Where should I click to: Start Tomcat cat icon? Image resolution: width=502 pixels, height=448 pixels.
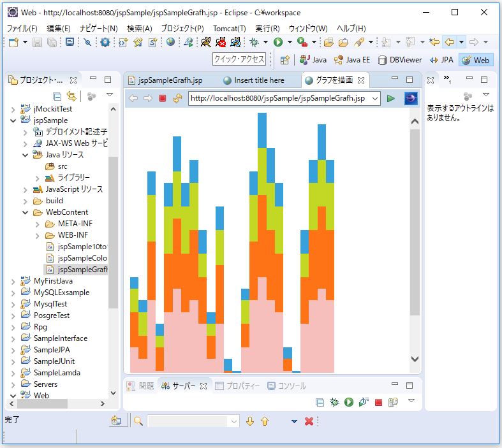(206, 42)
